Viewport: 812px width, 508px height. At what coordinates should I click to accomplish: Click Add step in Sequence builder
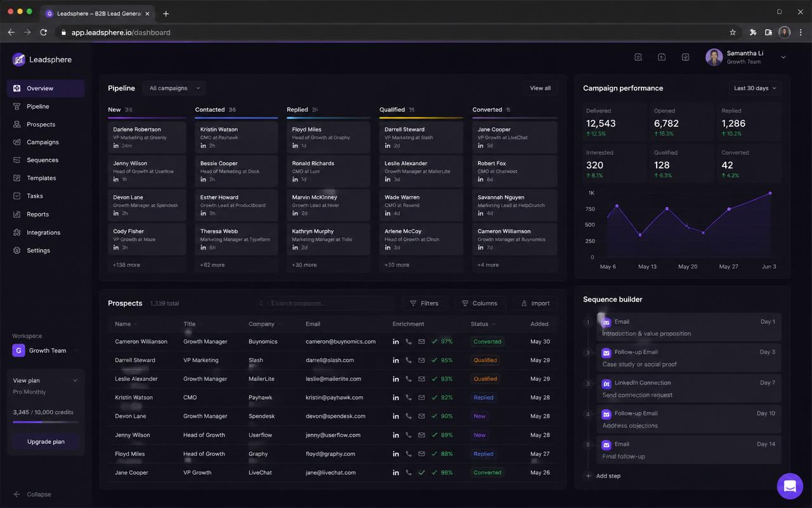(603, 476)
